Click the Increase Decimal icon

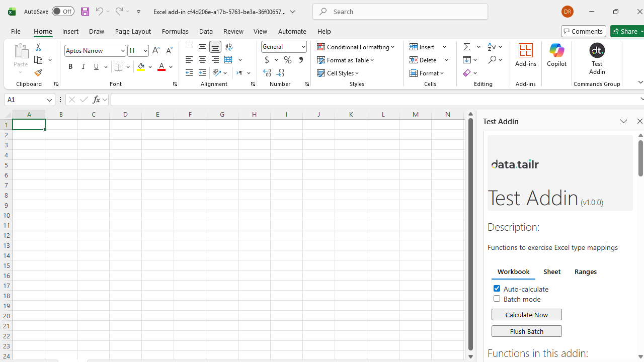pos(267,72)
